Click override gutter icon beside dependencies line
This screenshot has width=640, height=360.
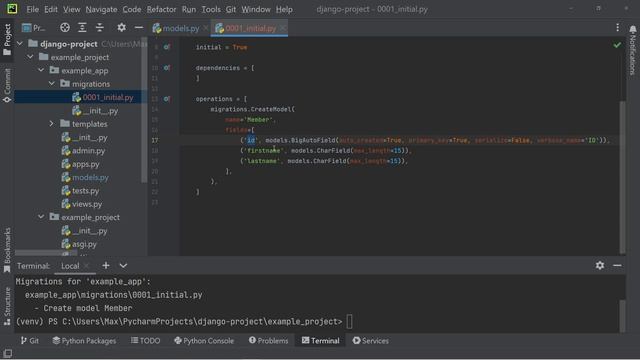[167, 68]
